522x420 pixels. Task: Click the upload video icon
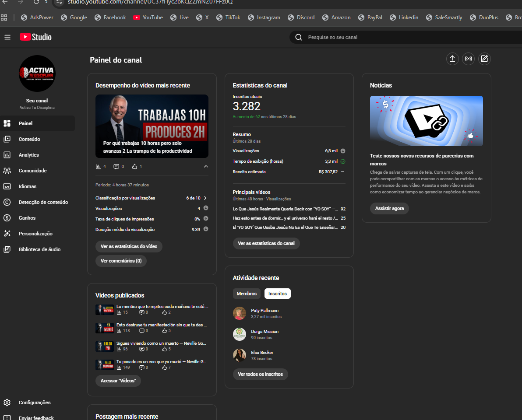click(x=452, y=59)
